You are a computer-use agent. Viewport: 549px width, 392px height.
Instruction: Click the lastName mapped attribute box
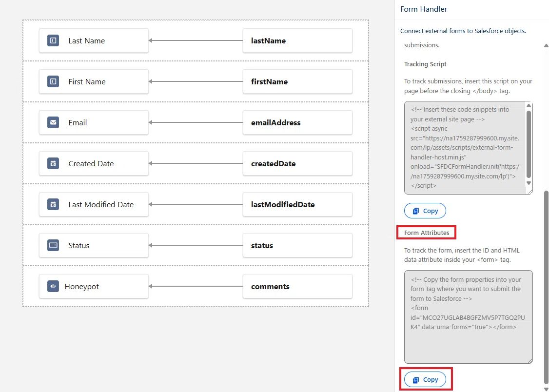tap(297, 40)
